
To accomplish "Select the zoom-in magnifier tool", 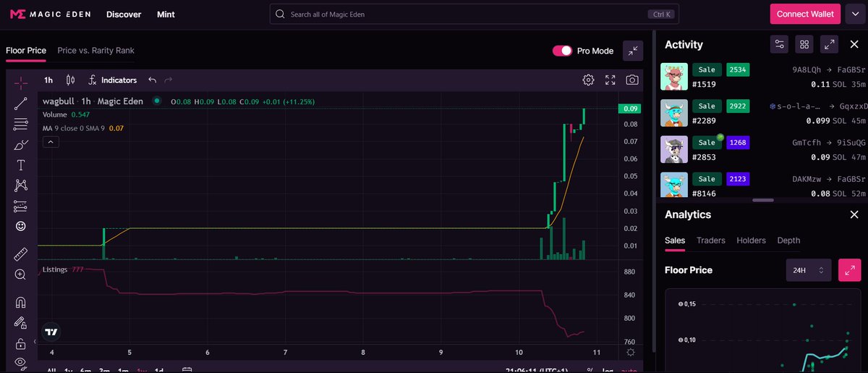I will 21,274.
